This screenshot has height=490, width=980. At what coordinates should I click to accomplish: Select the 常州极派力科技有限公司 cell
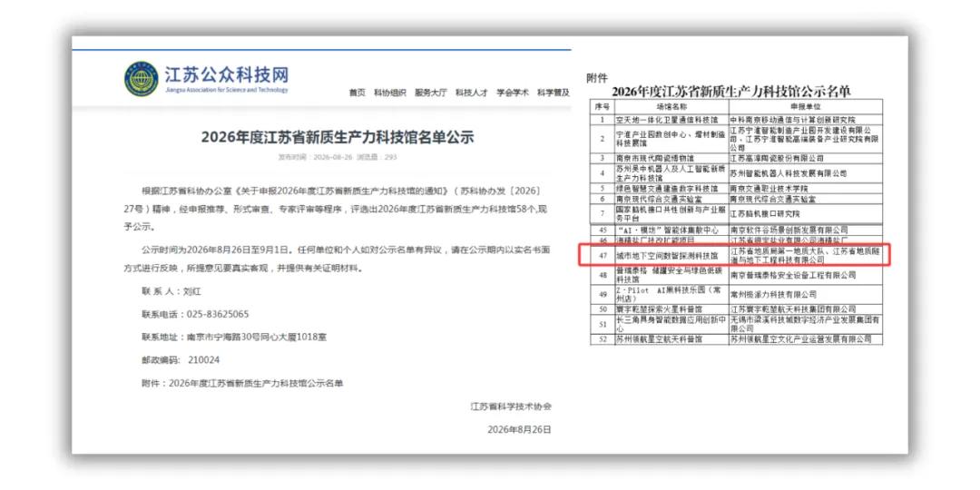tap(805, 294)
